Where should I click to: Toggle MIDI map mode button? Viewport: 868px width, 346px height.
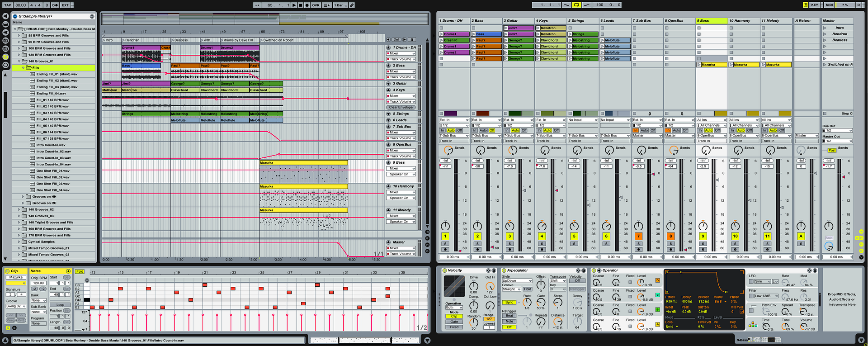click(x=829, y=5)
